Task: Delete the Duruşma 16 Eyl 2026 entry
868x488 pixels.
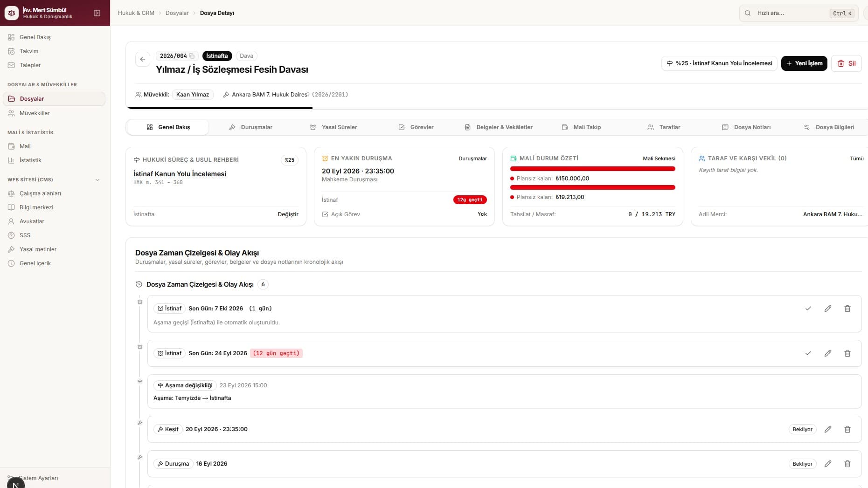Action: [x=847, y=464]
